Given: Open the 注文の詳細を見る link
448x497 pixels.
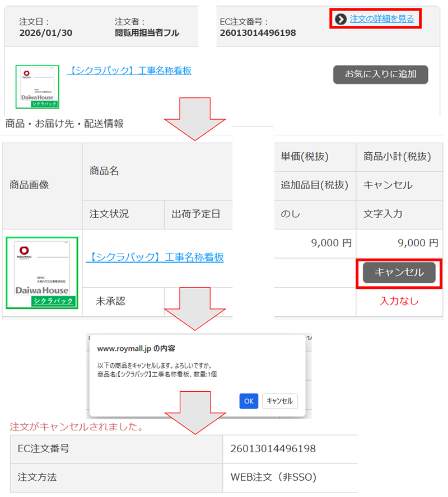Looking at the screenshot, I should pos(381,19).
